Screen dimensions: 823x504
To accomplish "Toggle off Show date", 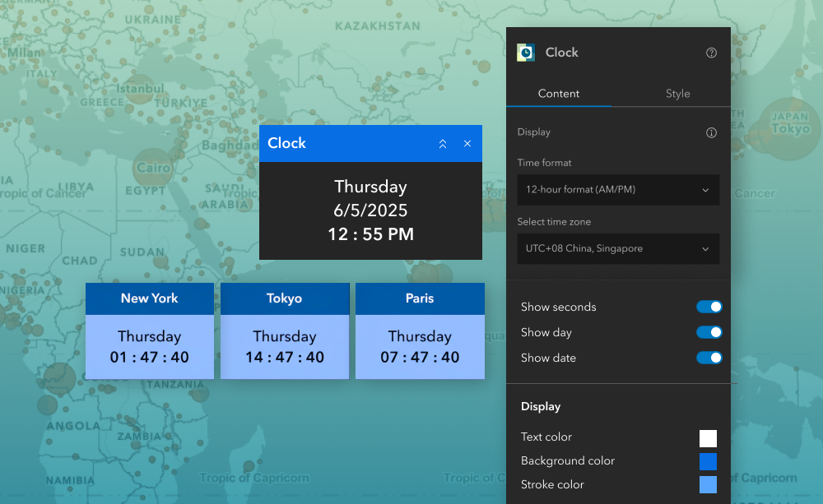I will pos(709,358).
